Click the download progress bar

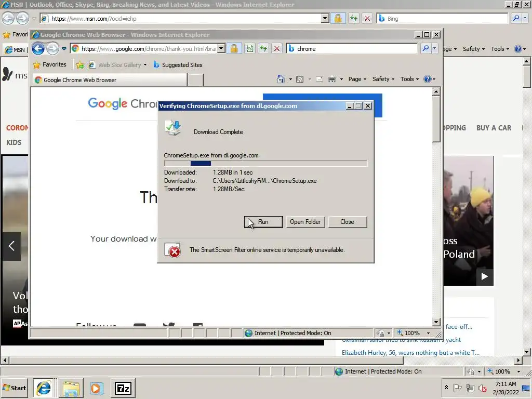(x=265, y=163)
